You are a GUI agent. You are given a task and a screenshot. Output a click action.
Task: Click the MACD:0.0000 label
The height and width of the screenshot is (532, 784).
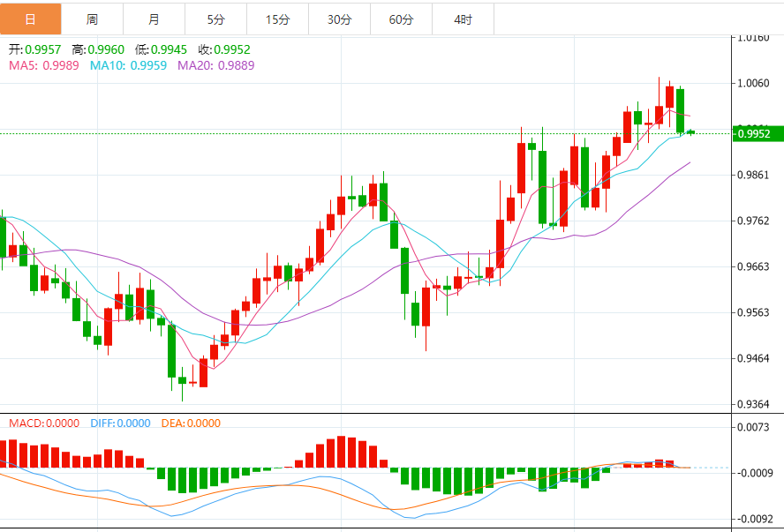pos(44,423)
